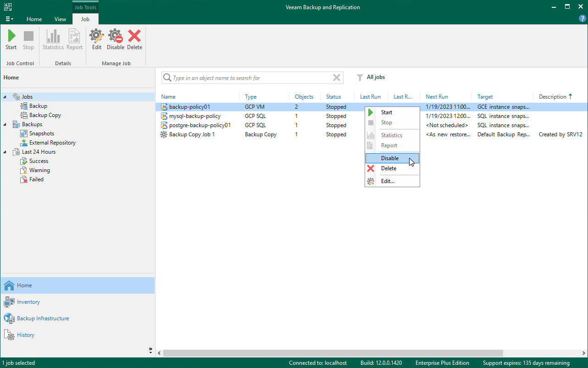Click the mysql-backup-policy GCP job icon
The image size is (588, 368).
coord(164,116)
